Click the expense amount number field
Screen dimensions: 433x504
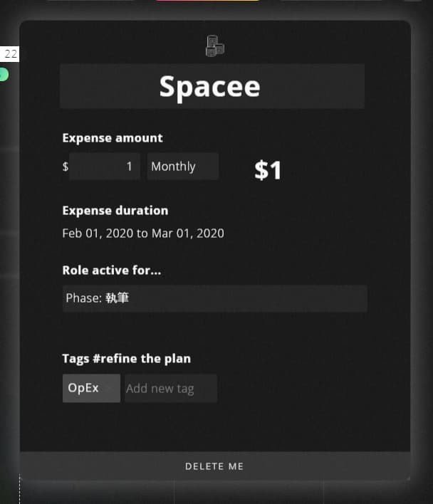[105, 167]
